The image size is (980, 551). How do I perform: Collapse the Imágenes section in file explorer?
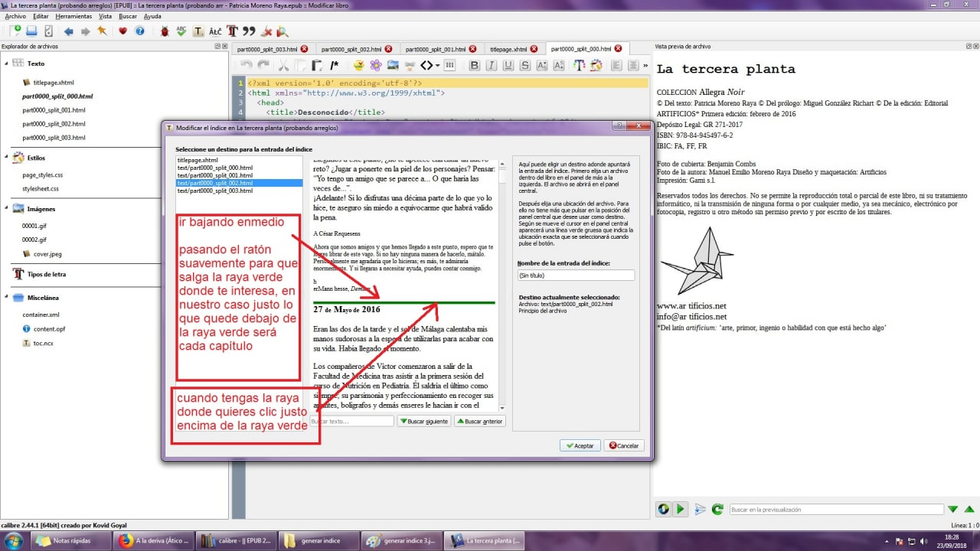pyautogui.click(x=6, y=209)
